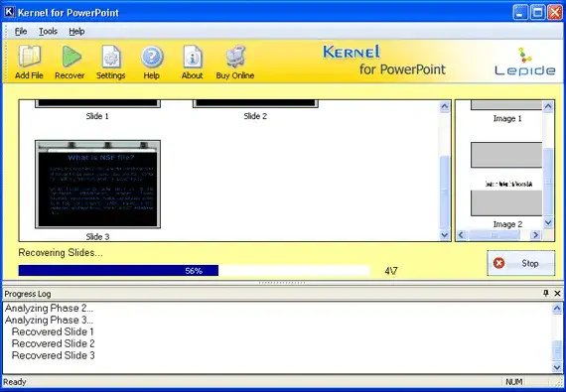Image resolution: width=566 pixels, height=392 pixels.
Task: Click the Buy Online cart icon
Action: (x=235, y=62)
